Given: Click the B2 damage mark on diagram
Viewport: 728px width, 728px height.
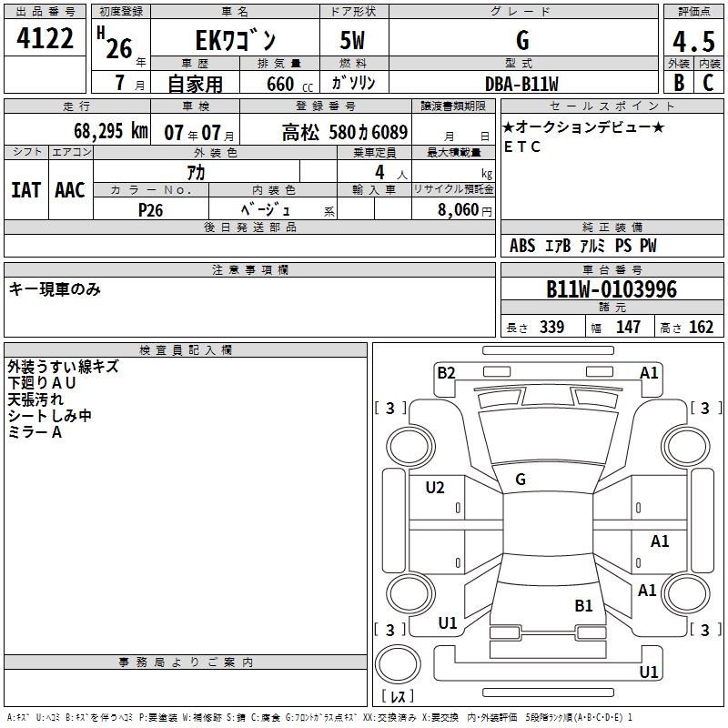Looking at the screenshot, I should click(446, 373).
